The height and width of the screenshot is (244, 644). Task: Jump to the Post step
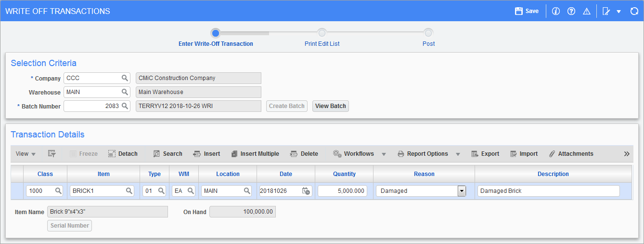pyautogui.click(x=428, y=33)
